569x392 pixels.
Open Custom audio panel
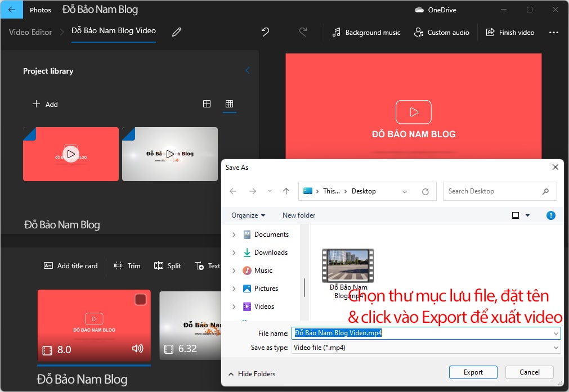click(442, 32)
